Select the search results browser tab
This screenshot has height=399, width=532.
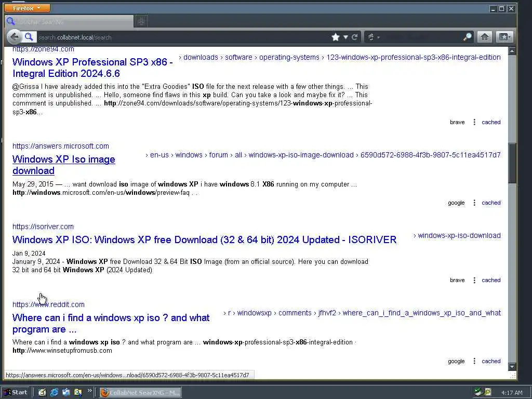pyautogui.click(x=69, y=22)
